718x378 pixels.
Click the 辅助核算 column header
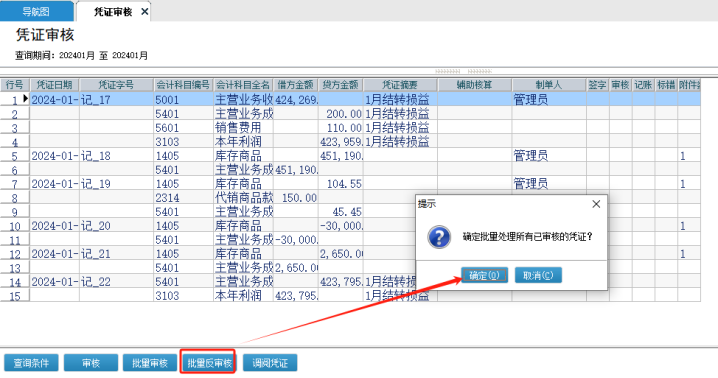[474, 85]
